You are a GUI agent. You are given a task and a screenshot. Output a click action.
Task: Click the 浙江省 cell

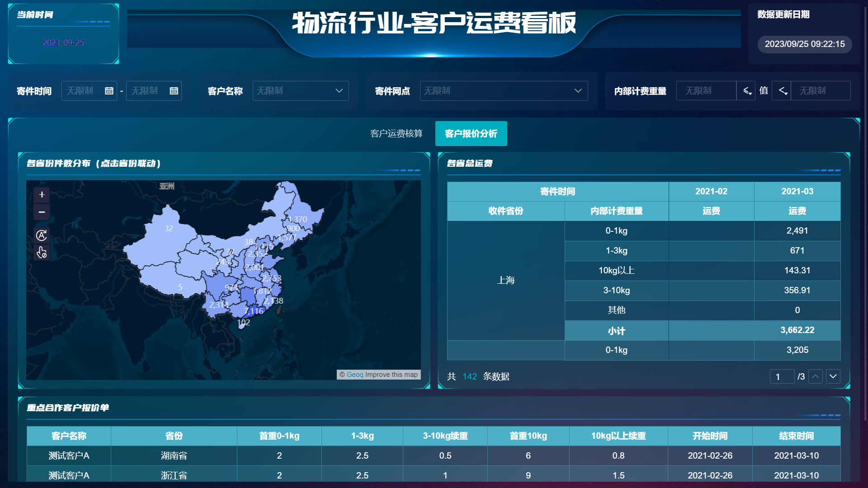[174, 475]
